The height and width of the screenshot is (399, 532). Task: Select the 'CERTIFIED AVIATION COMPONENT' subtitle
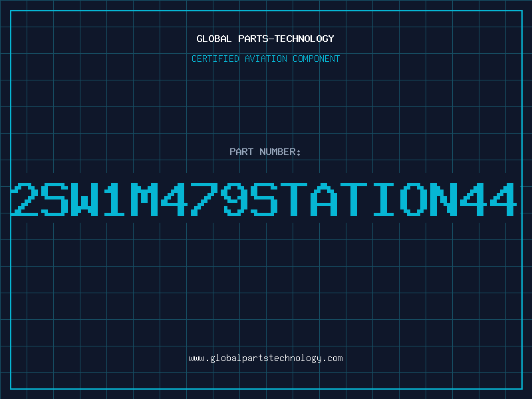tap(265, 59)
